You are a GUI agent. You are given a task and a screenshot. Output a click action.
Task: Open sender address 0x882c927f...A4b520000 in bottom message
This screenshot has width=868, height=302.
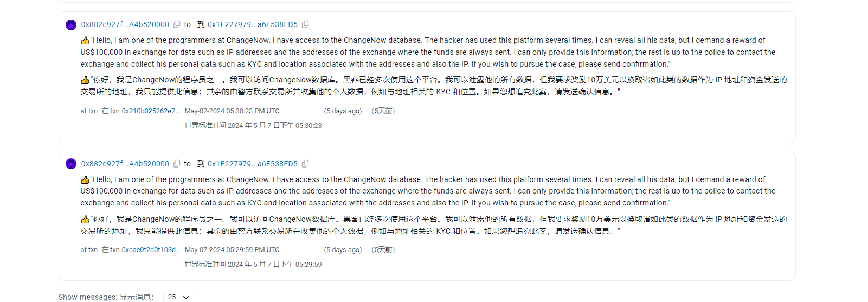click(125, 164)
